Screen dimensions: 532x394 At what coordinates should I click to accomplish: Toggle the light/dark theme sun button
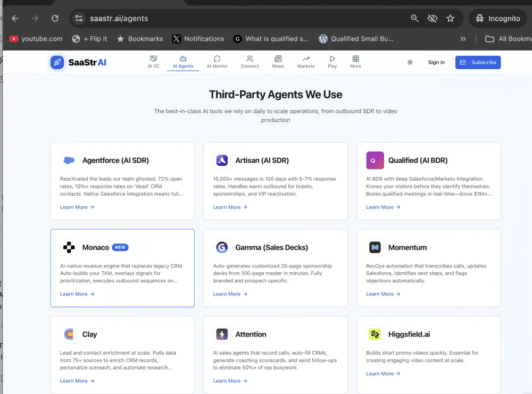pos(410,62)
